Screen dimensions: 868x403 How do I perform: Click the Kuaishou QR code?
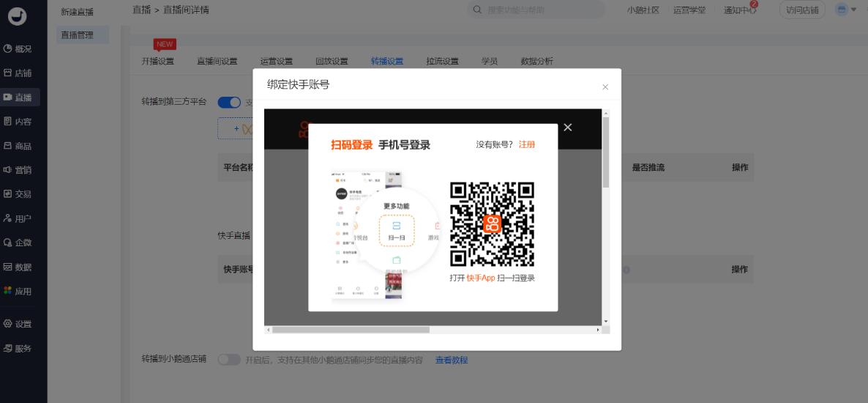coord(492,224)
